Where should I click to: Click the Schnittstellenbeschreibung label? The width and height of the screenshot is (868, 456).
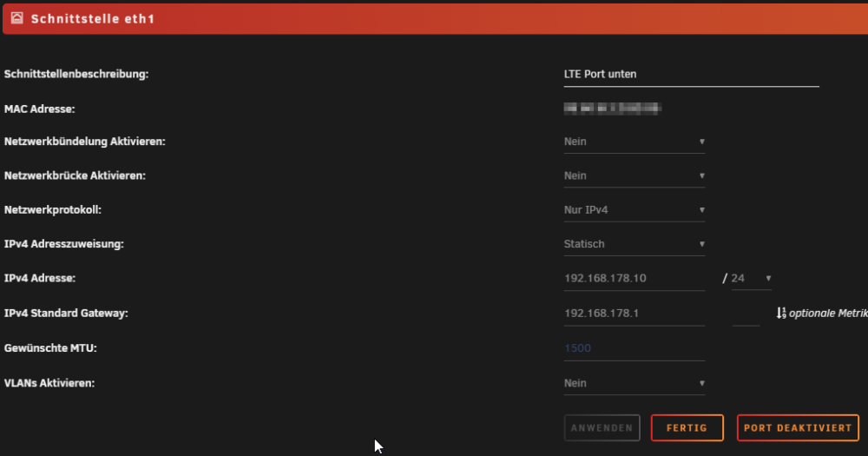(76, 74)
